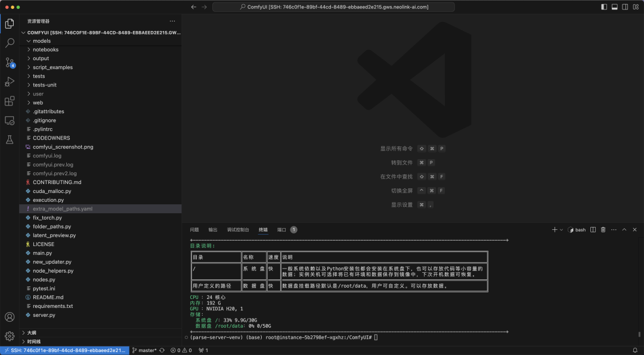Screen dimensions: 644x355
Task: Open the Accounts icon in the activity bar
Action: [10, 317]
